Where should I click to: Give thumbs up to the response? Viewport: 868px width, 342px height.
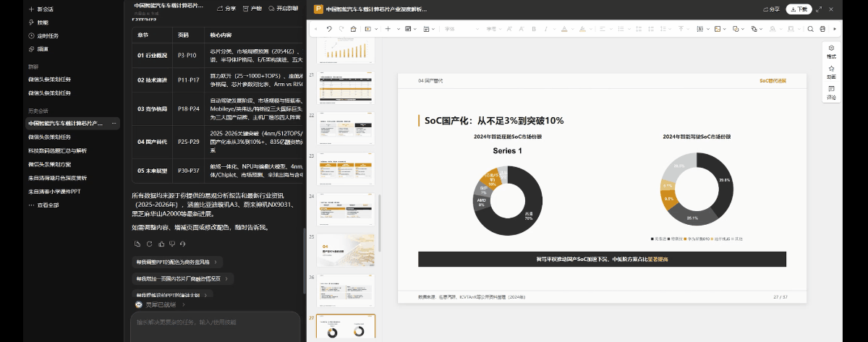coord(161,244)
